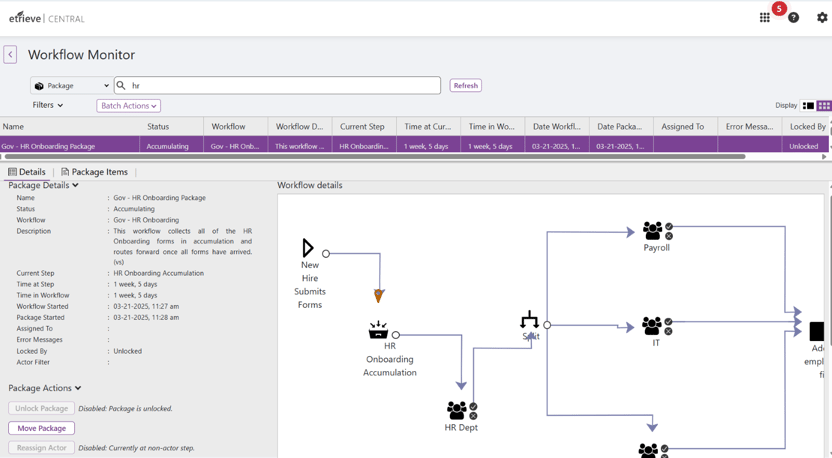Click the IT reject X icon
This screenshot has width=832, height=458.
click(669, 331)
